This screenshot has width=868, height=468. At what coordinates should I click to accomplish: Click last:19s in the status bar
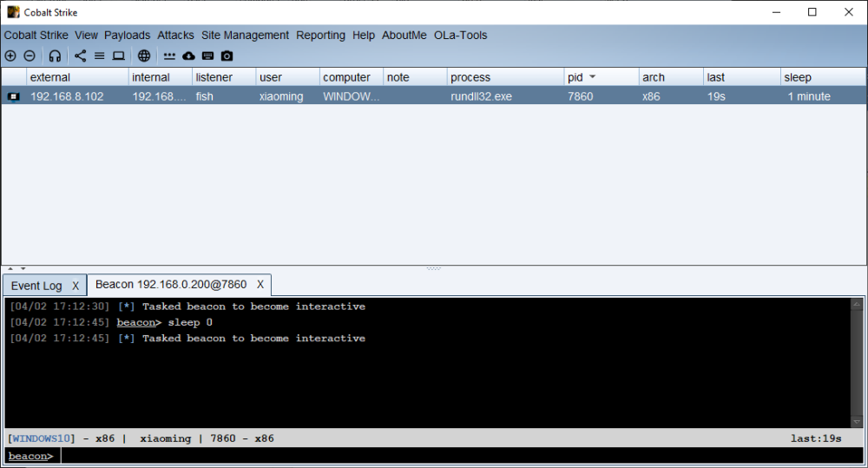click(x=815, y=438)
